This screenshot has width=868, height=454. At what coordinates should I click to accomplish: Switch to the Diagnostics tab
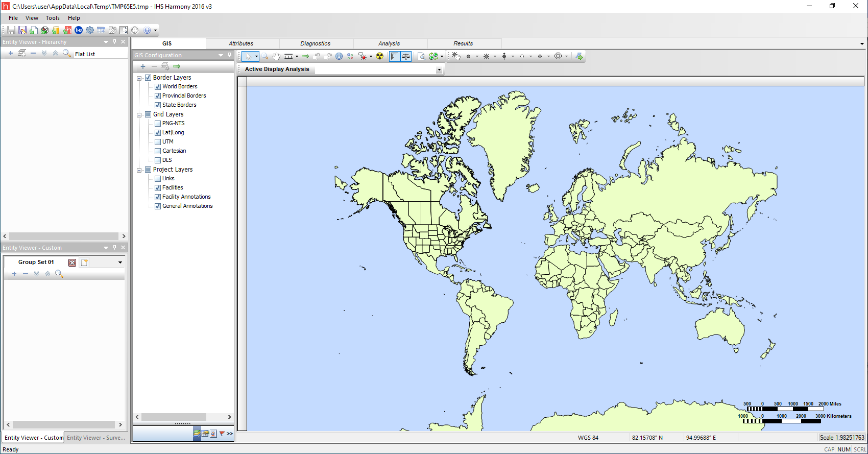pos(316,43)
